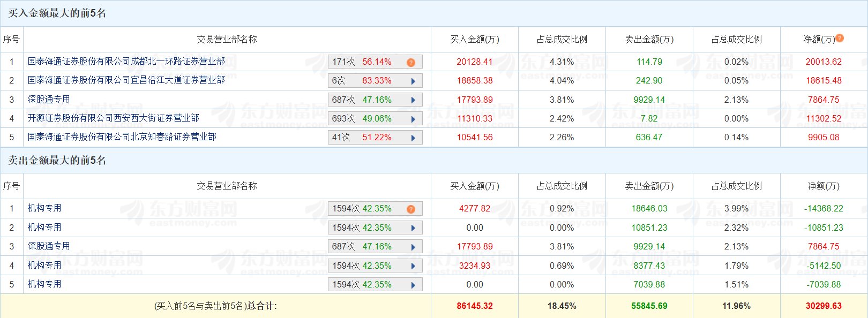
Task: Click the arrow for 深股通专用 in the buy top-5 table
Action: pos(413,100)
